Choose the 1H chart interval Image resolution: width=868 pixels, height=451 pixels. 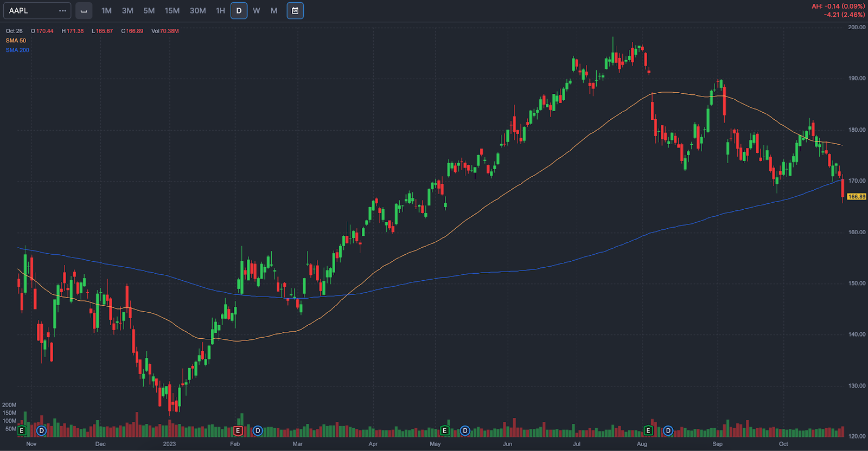(220, 11)
